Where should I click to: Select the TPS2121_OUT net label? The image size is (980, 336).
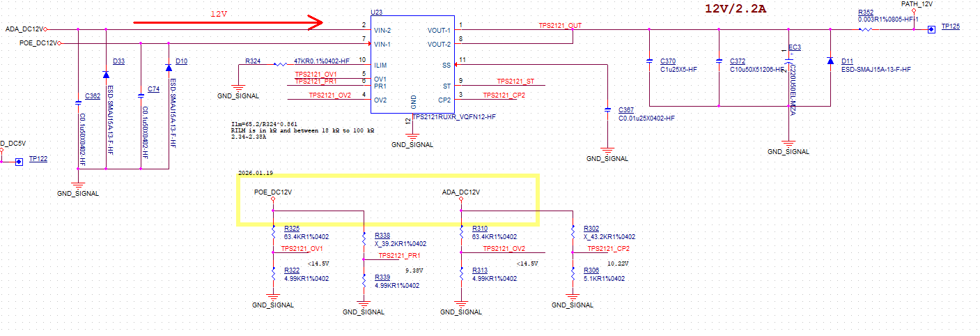point(561,25)
